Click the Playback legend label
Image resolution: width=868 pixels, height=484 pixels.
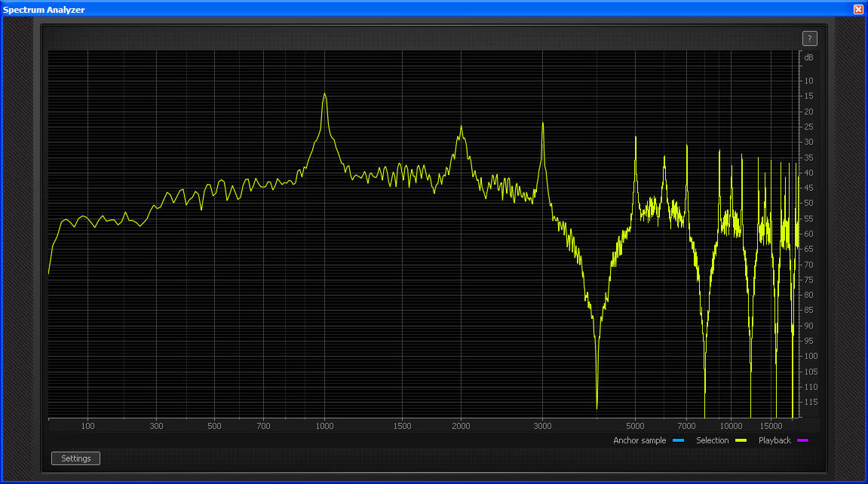(x=774, y=440)
